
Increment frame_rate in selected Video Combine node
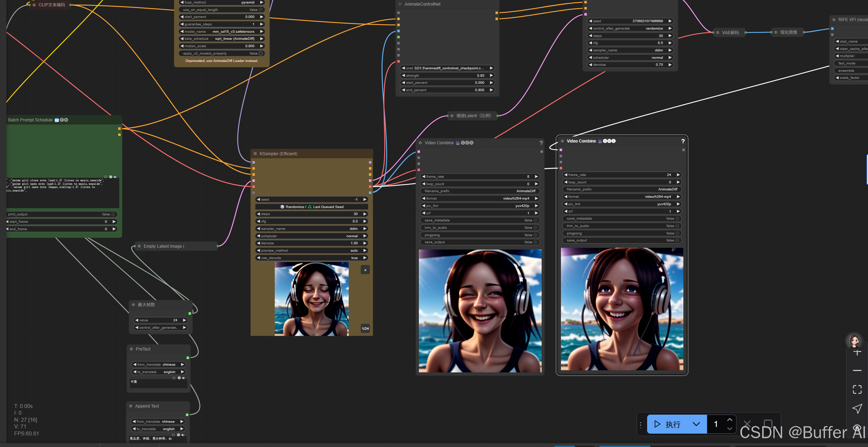click(678, 175)
